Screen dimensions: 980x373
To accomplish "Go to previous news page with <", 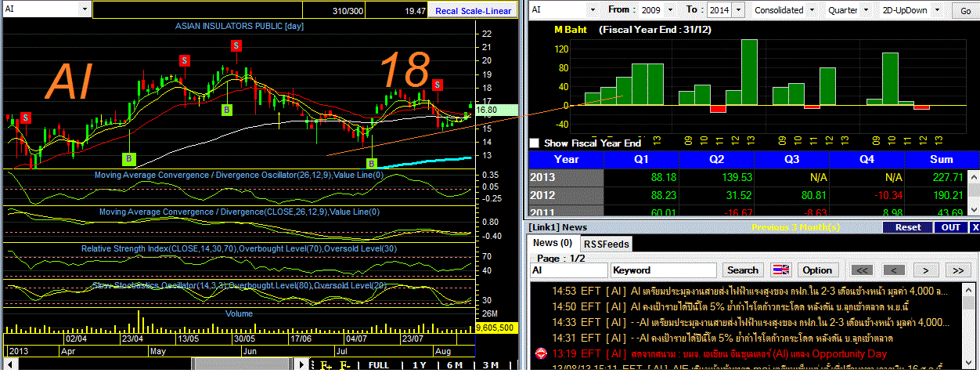I will click(x=894, y=270).
